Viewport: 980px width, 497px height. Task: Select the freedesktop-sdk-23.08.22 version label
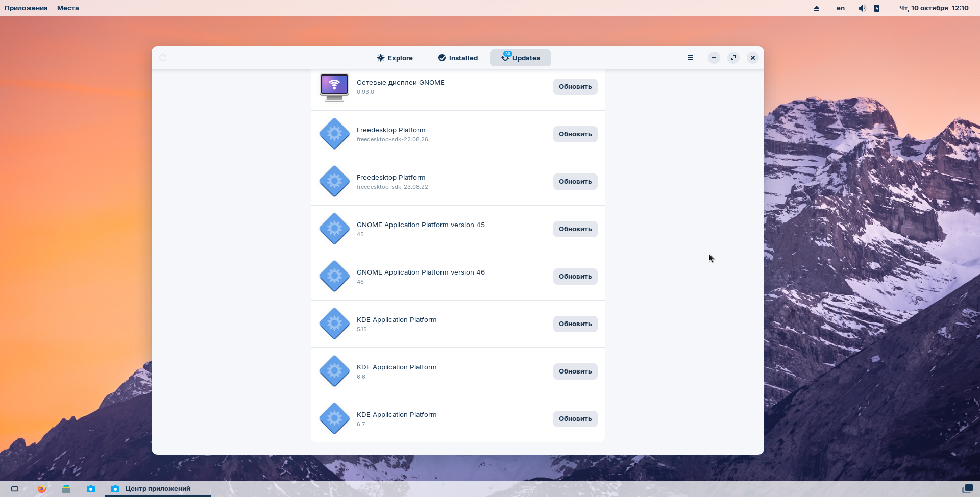[393, 187]
